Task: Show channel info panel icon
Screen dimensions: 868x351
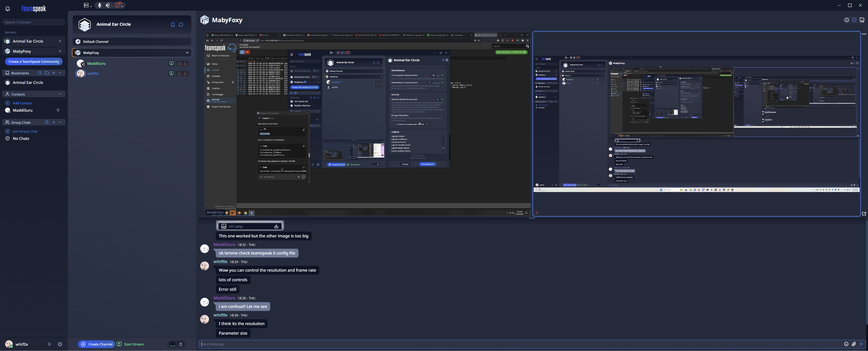Action: click(x=847, y=20)
